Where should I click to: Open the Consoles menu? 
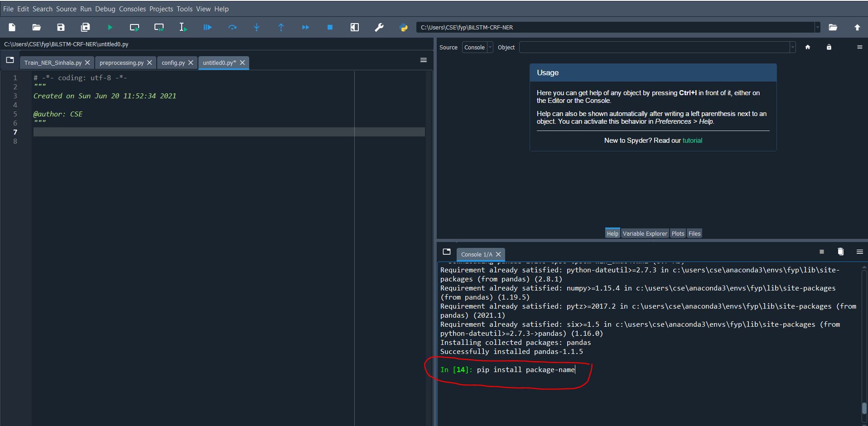coord(132,9)
